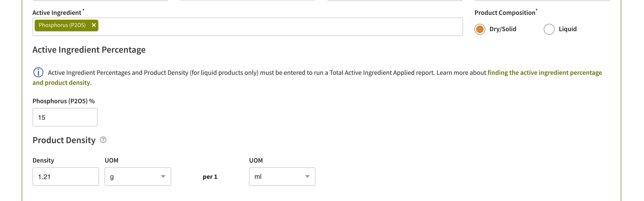
Task: Click the Density value field showing 1.21
Action: point(66,177)
